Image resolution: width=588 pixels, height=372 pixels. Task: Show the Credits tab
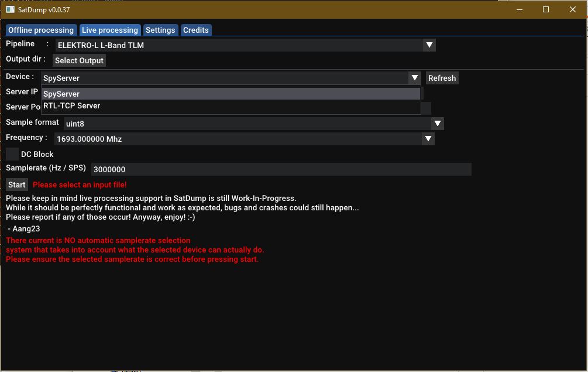[x=196, y=30]
